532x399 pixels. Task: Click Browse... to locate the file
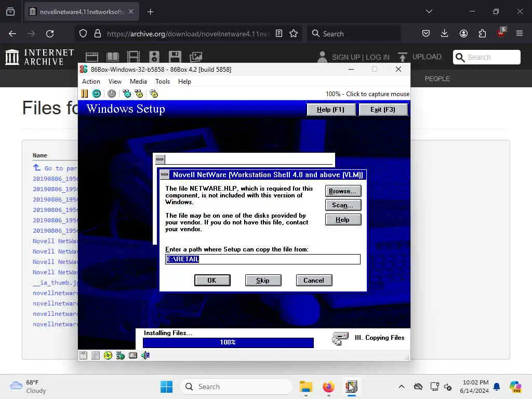(x=343, y=191)
